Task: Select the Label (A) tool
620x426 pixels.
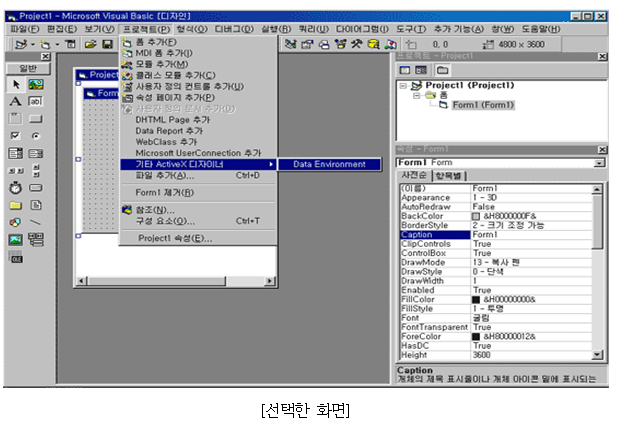Action: [16, 102]
